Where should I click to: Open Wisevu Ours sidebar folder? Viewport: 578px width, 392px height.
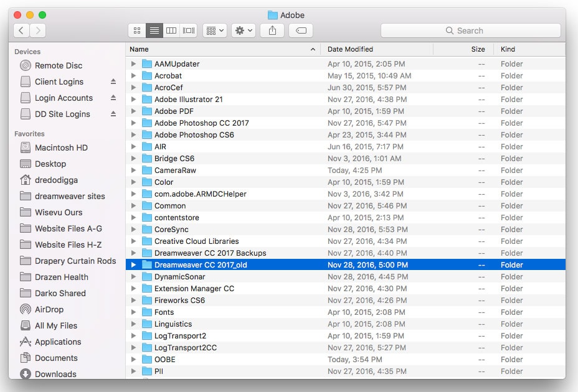click(x=51, y=213)
